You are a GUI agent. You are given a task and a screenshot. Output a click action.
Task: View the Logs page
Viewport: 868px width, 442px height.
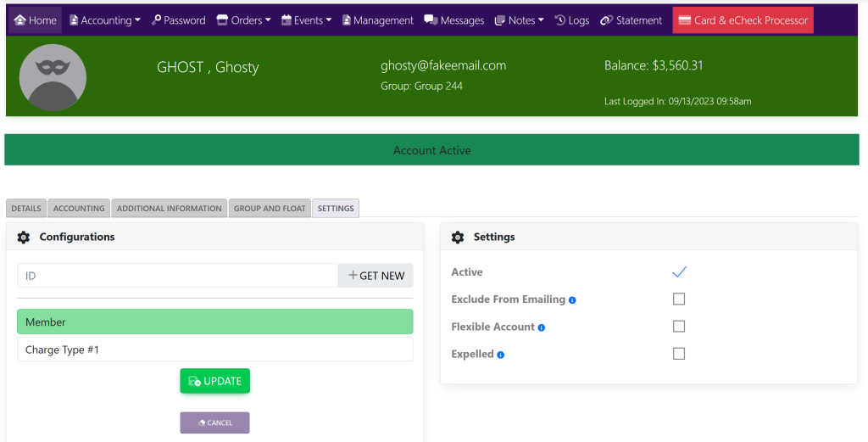click(x=572, y=20)
